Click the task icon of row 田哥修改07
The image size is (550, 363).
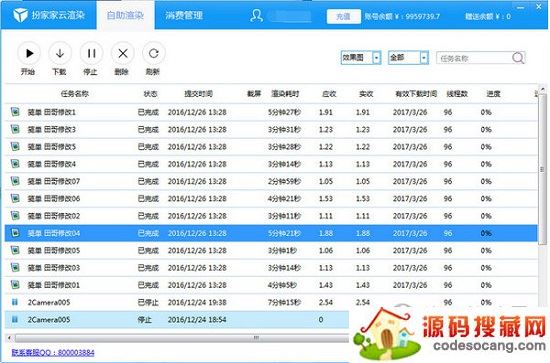tap(15, 181)
